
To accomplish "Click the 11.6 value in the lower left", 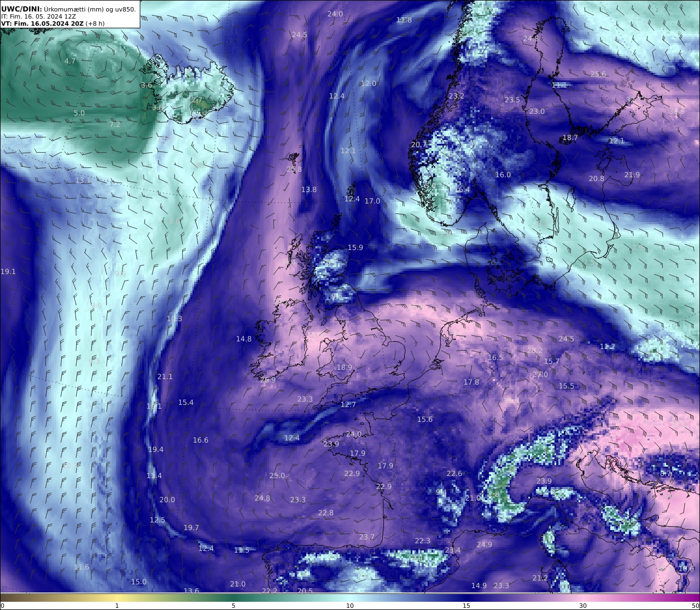I will click(x=81, y=567).
